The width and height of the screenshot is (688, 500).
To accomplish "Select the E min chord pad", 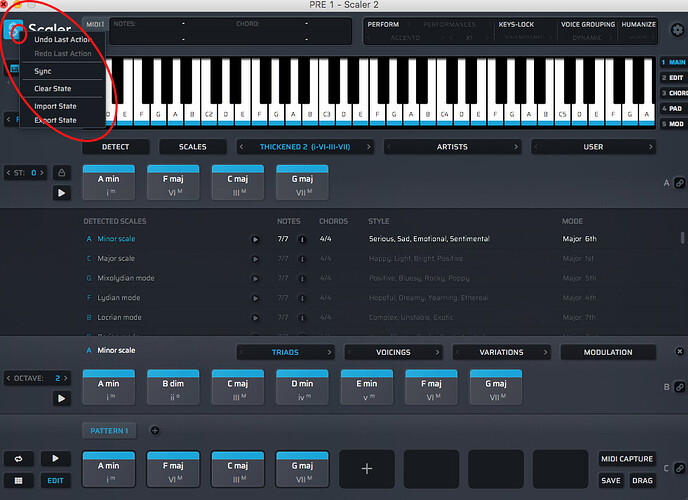I will [367, 387].
